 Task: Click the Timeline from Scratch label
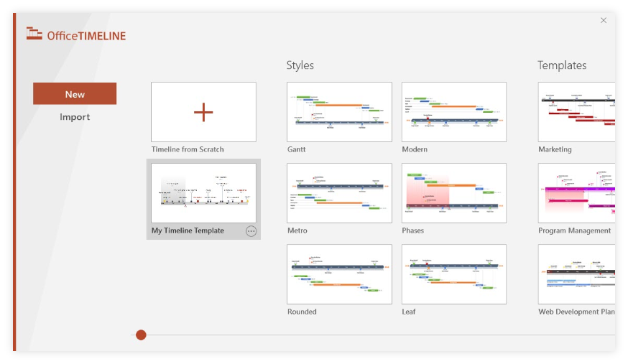coord(188,149)
